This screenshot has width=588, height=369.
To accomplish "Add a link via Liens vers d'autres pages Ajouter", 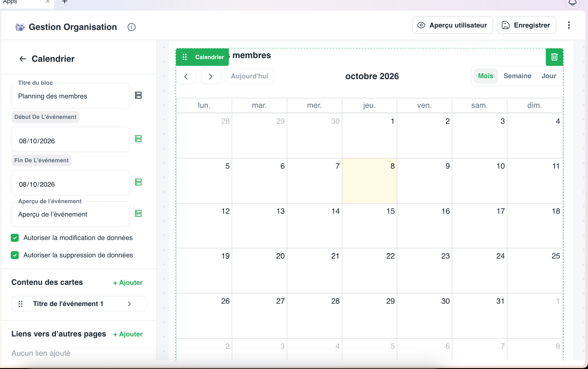I will tap(128, 334).
